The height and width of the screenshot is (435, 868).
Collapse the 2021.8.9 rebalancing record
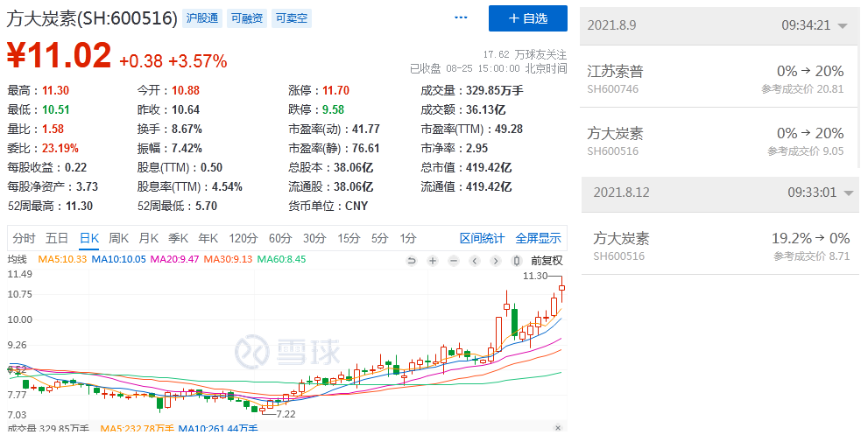843,26
